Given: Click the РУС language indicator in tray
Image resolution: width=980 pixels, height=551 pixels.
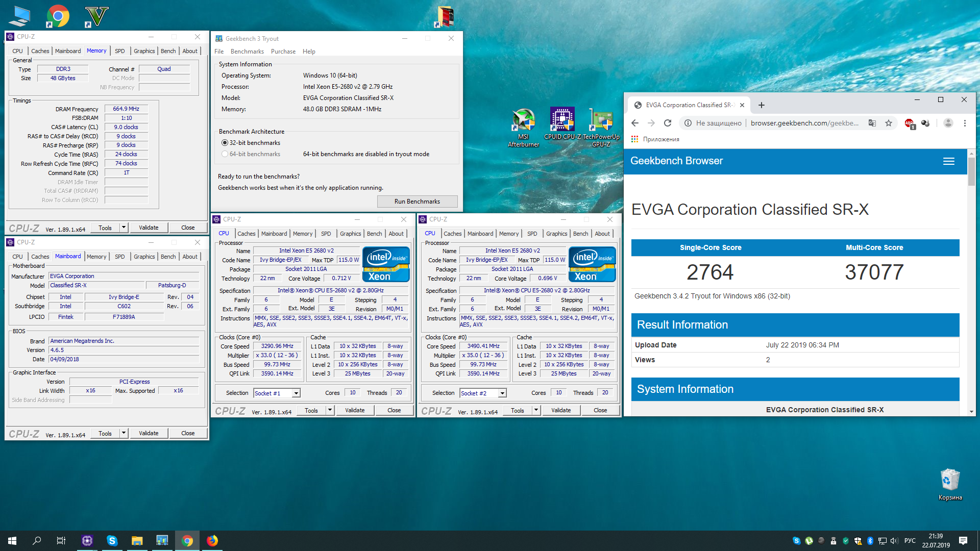Looking at the screenshot, I should click(910, 541).
